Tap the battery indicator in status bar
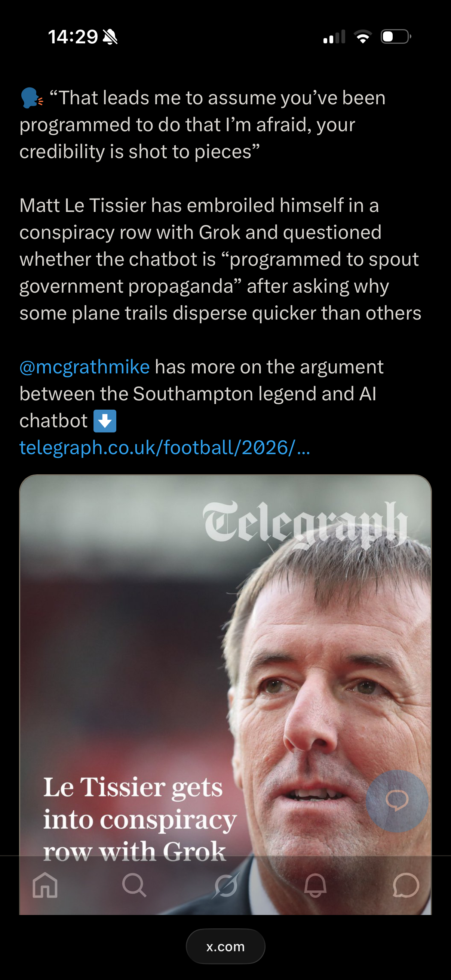 [x=396, y=37]
